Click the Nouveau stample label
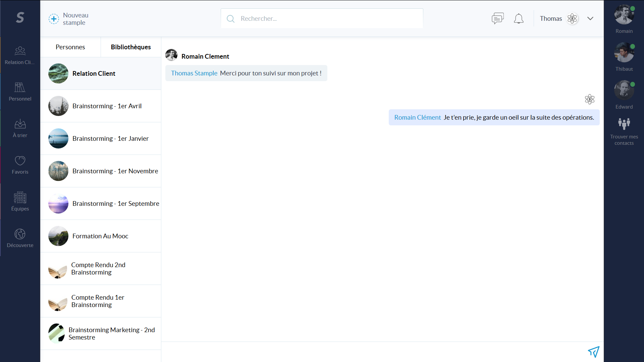Viewport: 644px width, 362px height. 76,19
